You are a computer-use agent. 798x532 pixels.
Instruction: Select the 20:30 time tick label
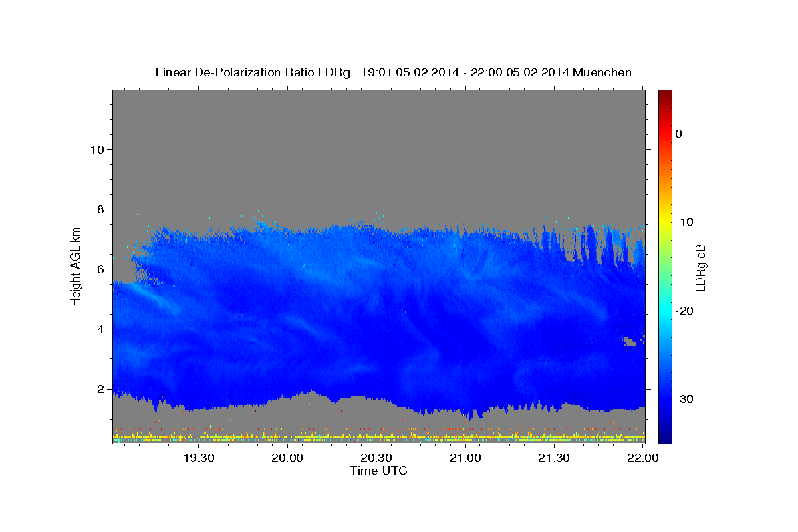pyautogui.click(x=376, y=458)
